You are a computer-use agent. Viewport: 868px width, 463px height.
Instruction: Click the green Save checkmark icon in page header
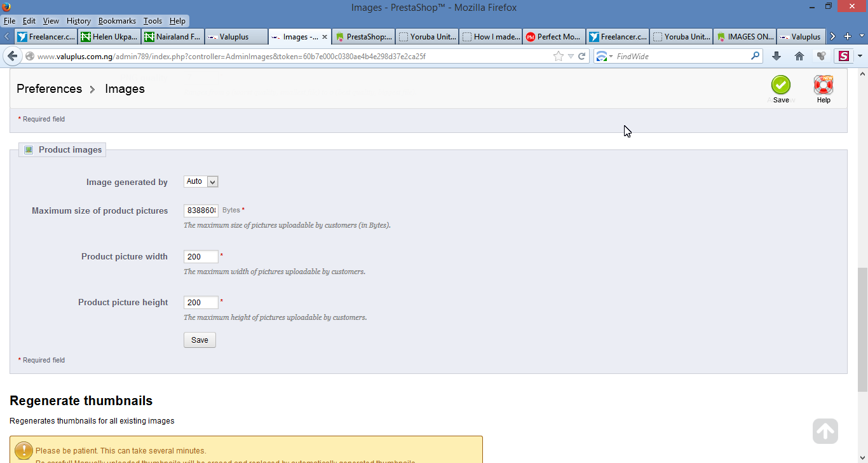click(781, 85)
